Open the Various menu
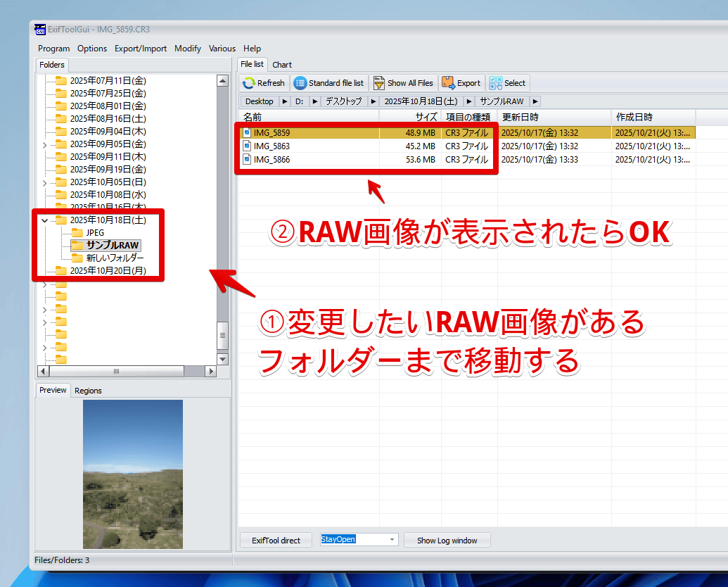728x587 pixels. 222,49
